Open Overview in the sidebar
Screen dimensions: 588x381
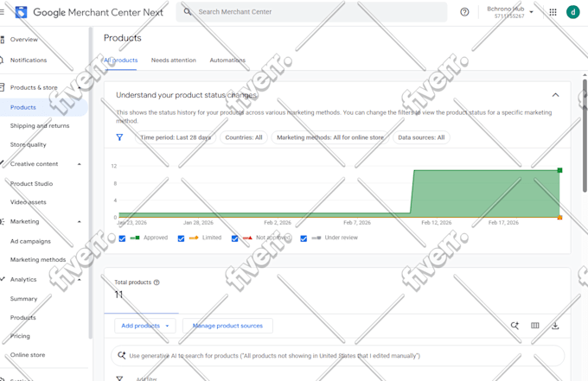[24, 40]
